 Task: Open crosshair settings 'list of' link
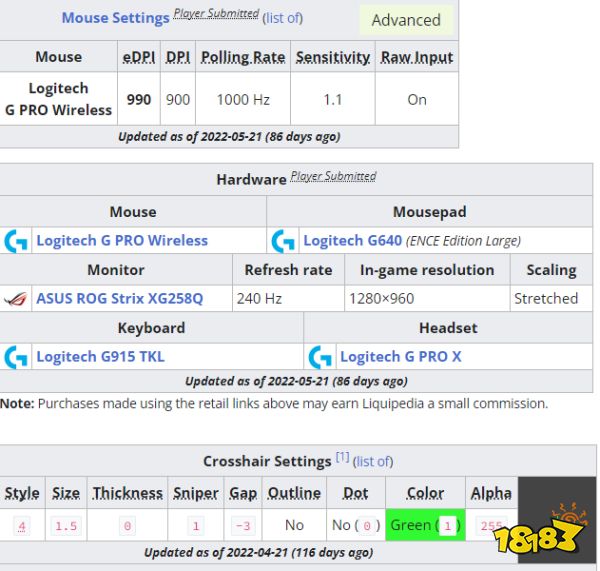pyautogui.click(x=373, y=462)
